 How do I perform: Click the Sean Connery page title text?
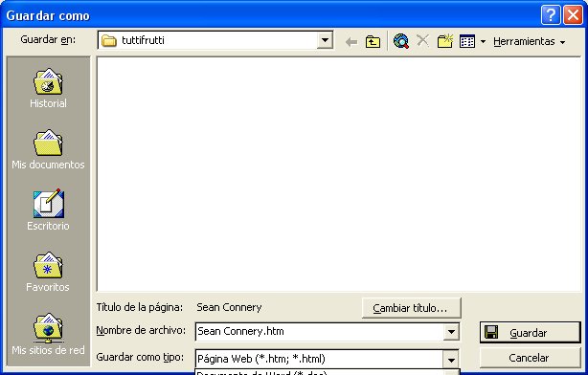point(229,307)
